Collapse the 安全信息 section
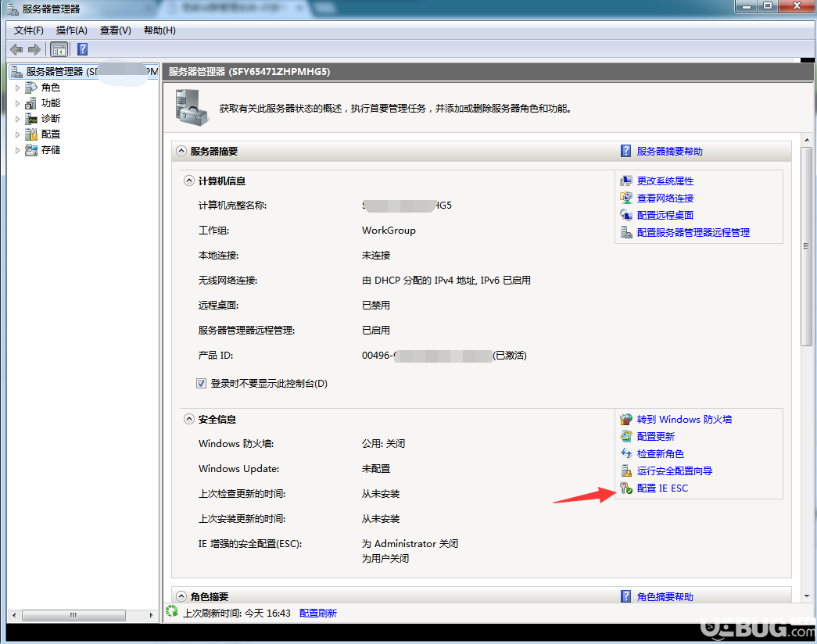The height and width of the screenshot is (644, 817). click(x=189, y=420)
